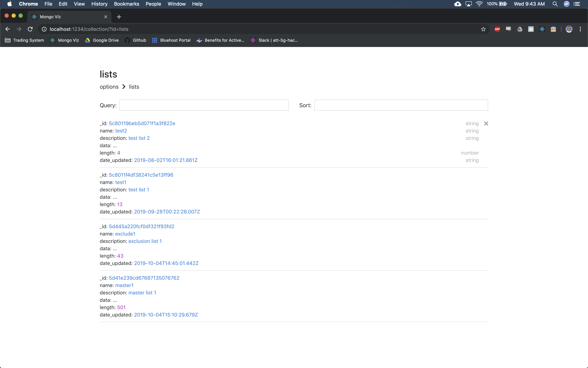Open Spotlight search in menu bar
The image size is (588, 368).
point(555,4)
